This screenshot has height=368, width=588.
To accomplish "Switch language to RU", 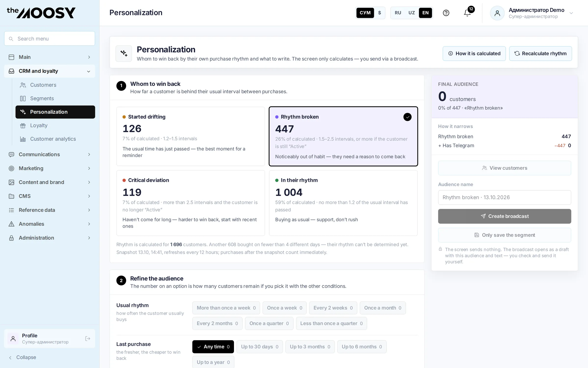I will click(398, 13).
